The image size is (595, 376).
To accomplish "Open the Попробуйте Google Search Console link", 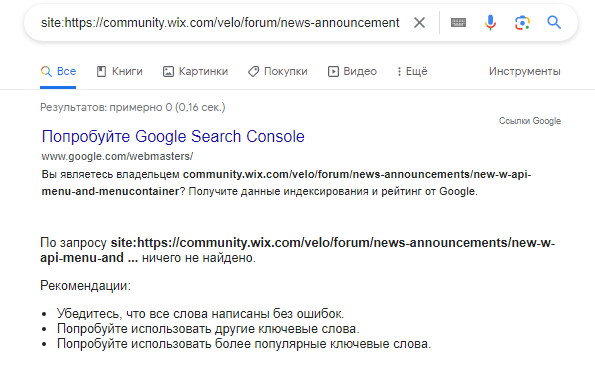I will (173, 136).
